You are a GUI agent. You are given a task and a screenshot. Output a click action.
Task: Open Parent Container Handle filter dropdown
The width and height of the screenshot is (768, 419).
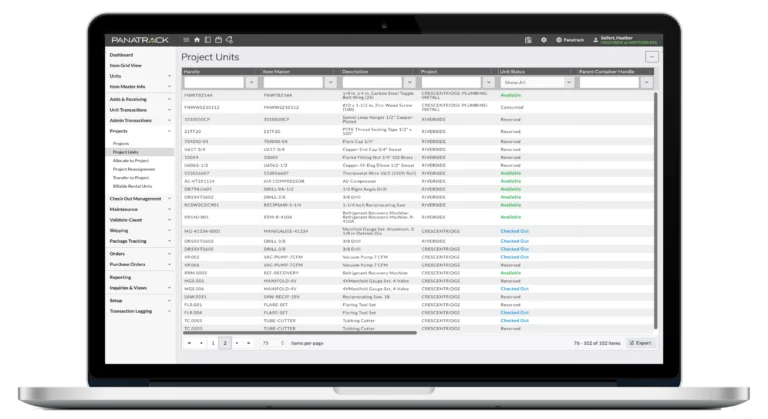point(647,82)
